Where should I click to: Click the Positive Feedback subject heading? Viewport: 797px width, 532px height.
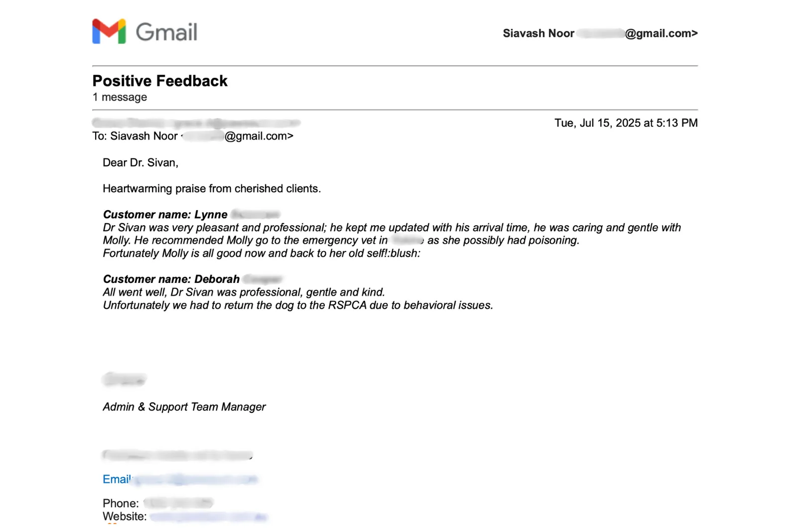(160, 81)
